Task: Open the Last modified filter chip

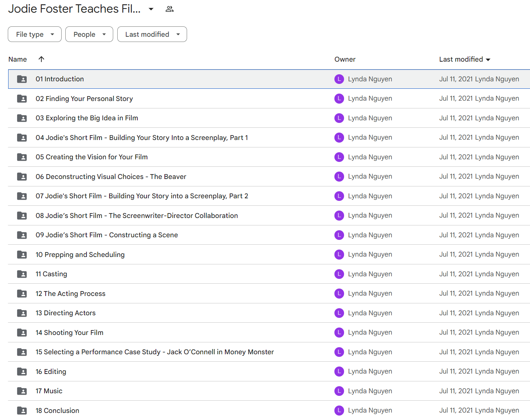Action: pyautogui.click(x=152, y=34)
